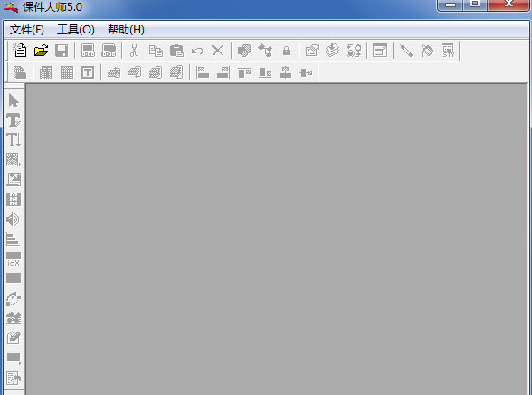Select the idx index tool
Viewport: 532px width, 395px height.
click(14, 259)
